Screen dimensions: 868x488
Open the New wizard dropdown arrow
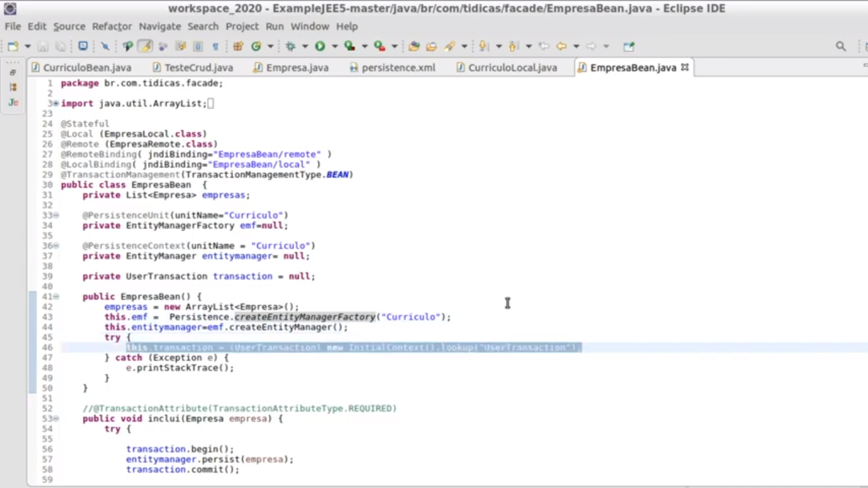(27, 46)
